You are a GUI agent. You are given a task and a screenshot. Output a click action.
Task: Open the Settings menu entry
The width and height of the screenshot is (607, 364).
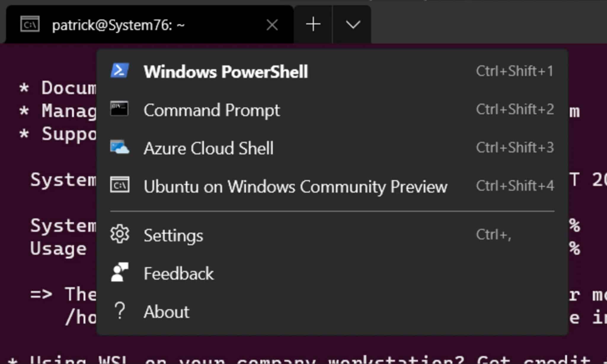173,235
